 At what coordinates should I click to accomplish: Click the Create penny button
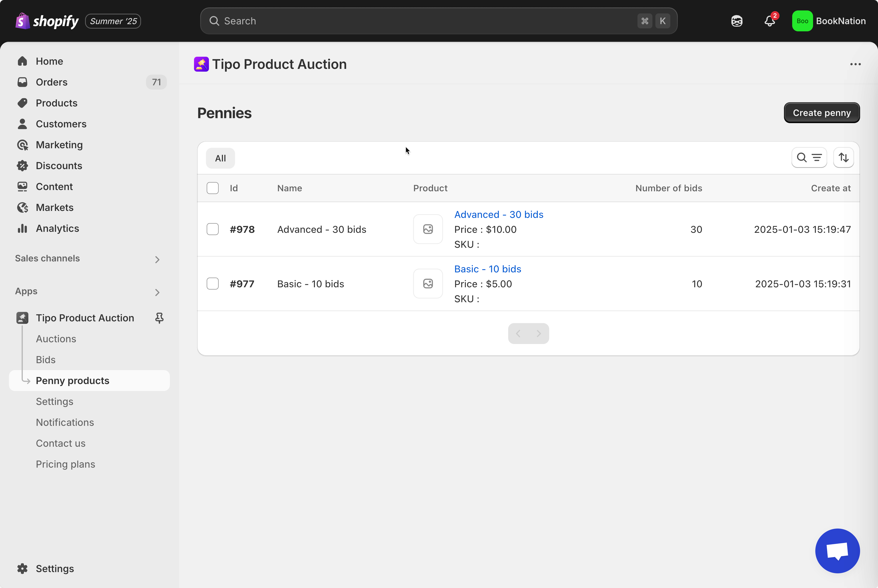click(x=821, y=113)
